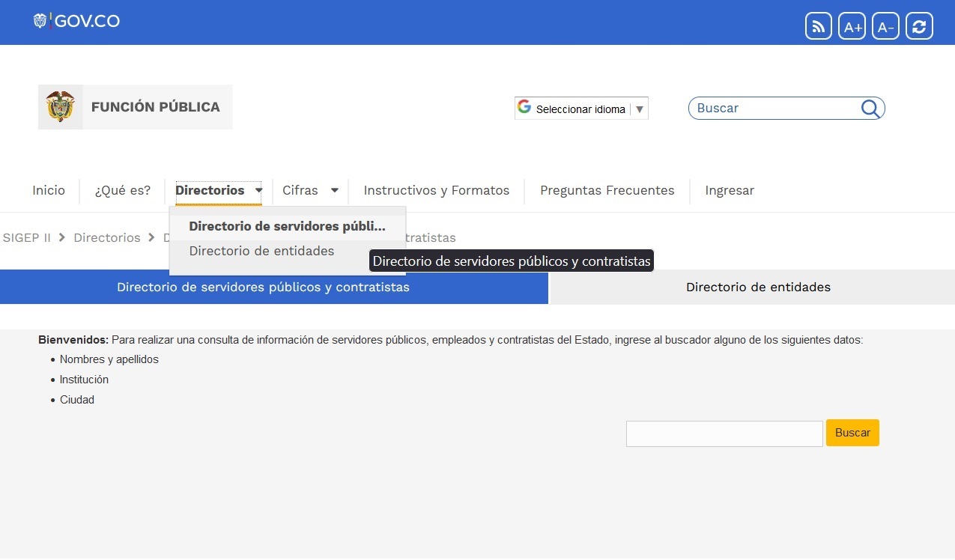Screen dimensions: 955x560
Task: Click the RSS feed icon
Action: (x=818, y=27)
